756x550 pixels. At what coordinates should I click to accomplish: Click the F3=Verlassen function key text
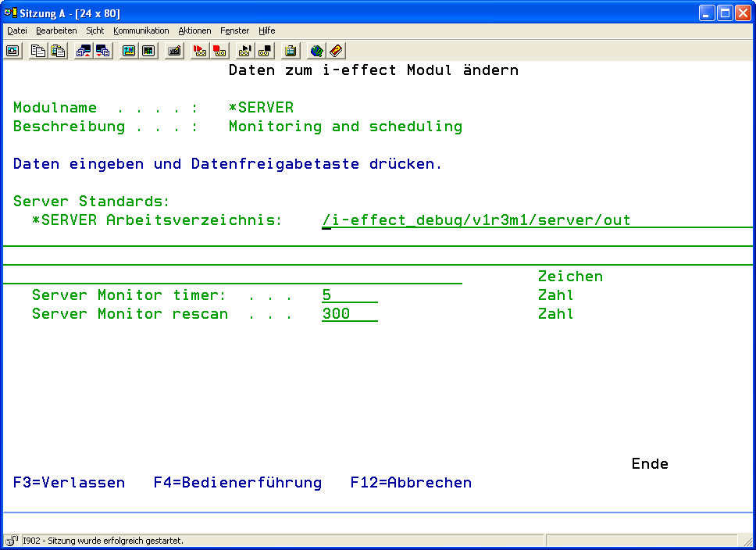(69, 483)
